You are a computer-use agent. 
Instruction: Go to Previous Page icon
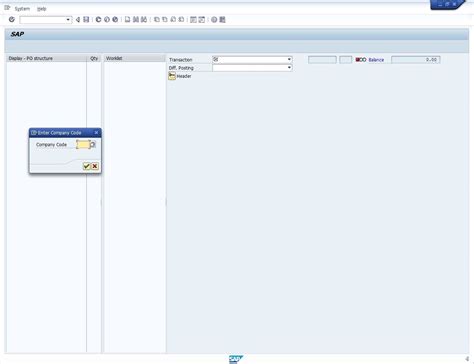coord(165,20)
